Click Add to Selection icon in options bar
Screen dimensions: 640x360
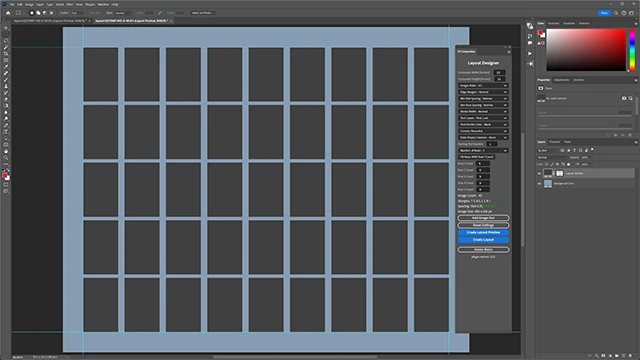coord(38,13)
